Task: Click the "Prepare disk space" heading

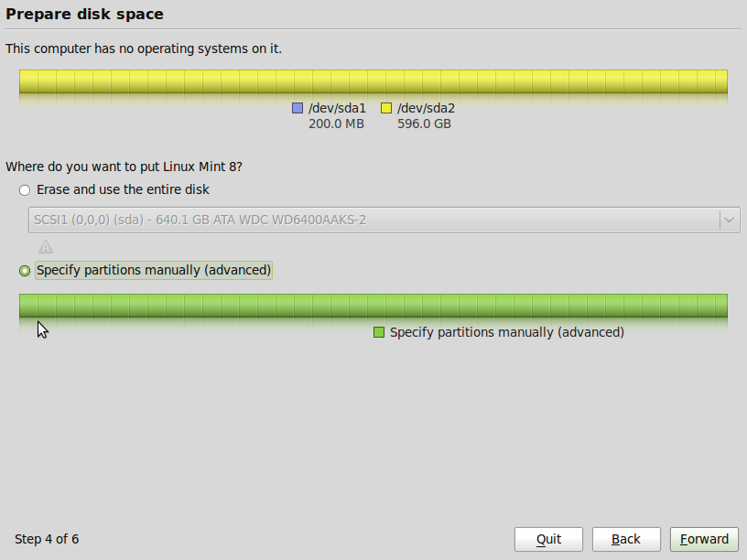Action: 86,15
